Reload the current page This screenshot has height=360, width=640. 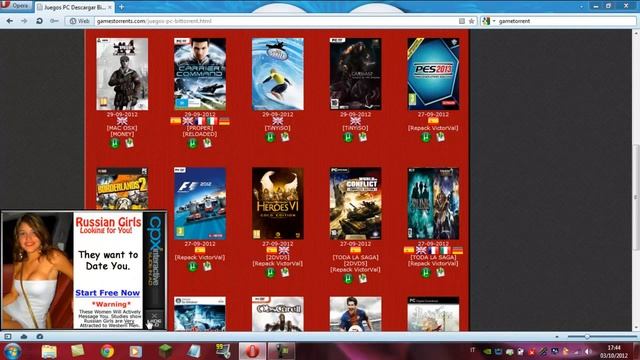[39, 21]
